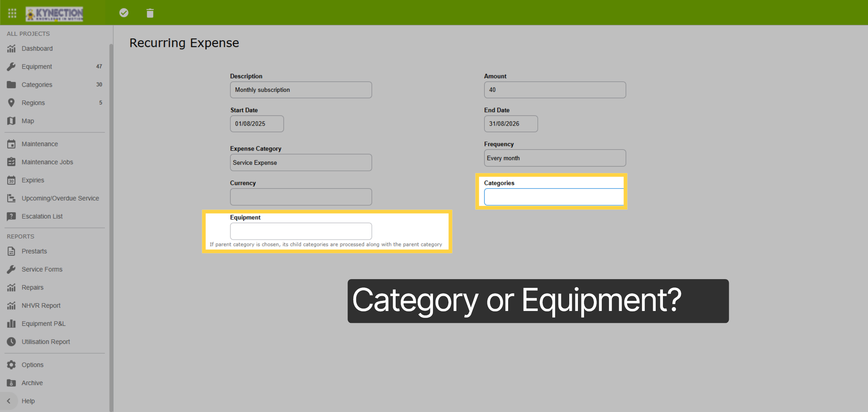Click the NHVR Report chart icon
Viewport: 868px width, 412px height.
point(11,306)
